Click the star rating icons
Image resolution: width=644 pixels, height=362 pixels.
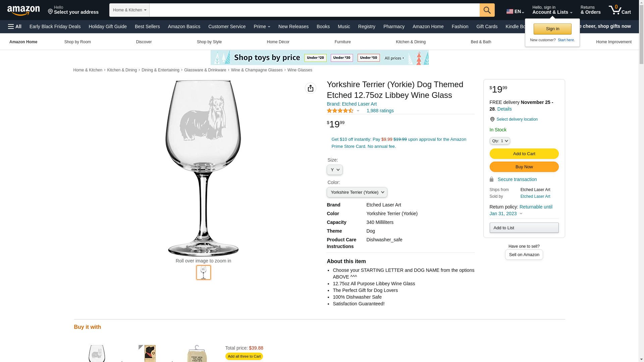click(340, 111)
